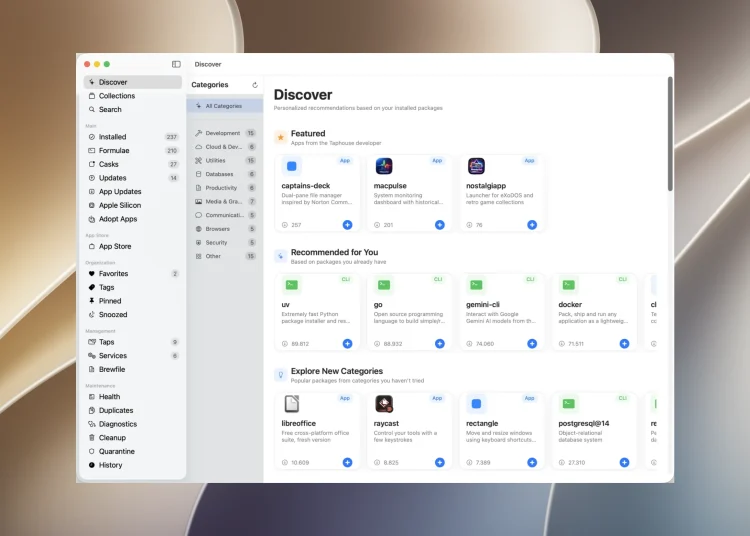
Task: Open Discover in the sidebar
Action: point(132,82)
